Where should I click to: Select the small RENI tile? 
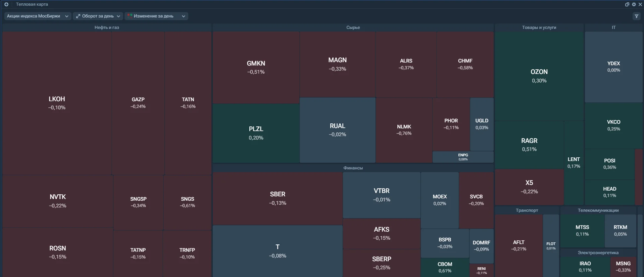482,271
